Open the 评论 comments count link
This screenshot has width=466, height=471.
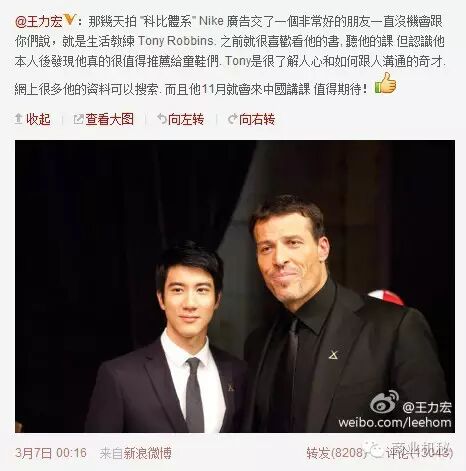pos(419,453)
